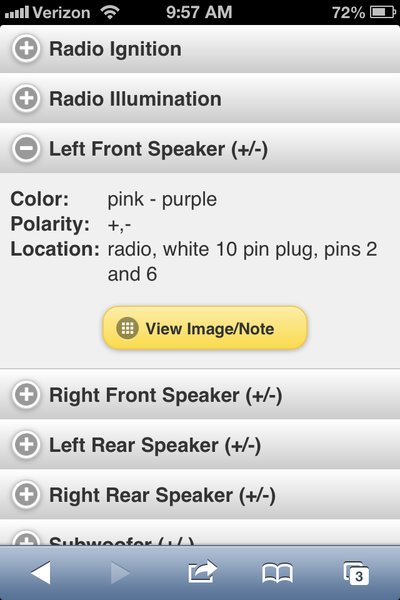Screen dimensions: 400x600
Task: Tap the Location text for radio plug pins
Action: [x=242, y=261]
